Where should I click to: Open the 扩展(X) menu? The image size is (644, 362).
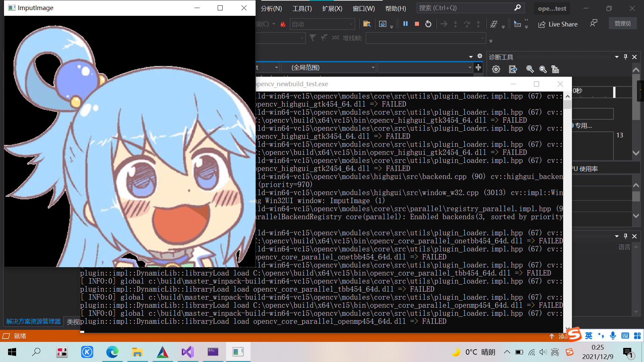point(332,8)
